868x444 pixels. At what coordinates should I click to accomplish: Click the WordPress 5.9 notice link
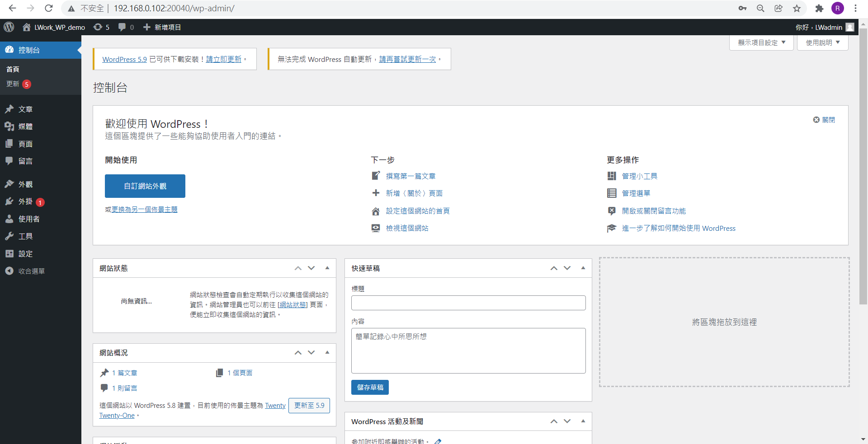[124, 59]
